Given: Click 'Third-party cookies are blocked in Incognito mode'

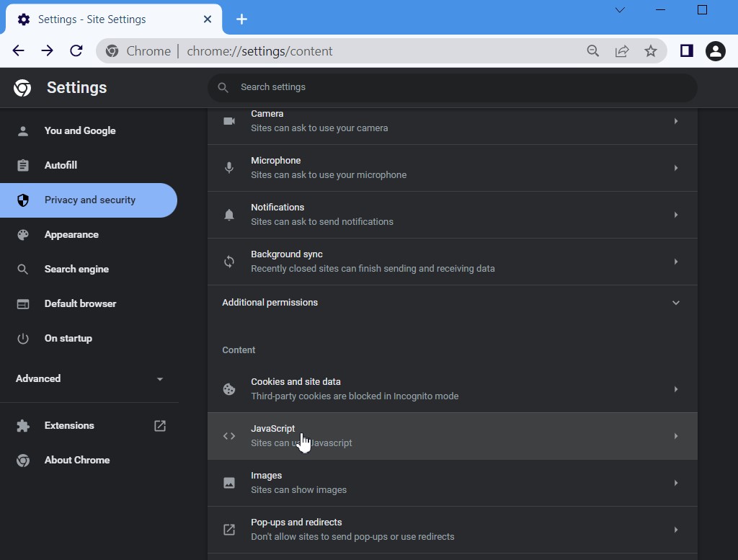Looking at the screenshot, I should [x=355, y=396].
